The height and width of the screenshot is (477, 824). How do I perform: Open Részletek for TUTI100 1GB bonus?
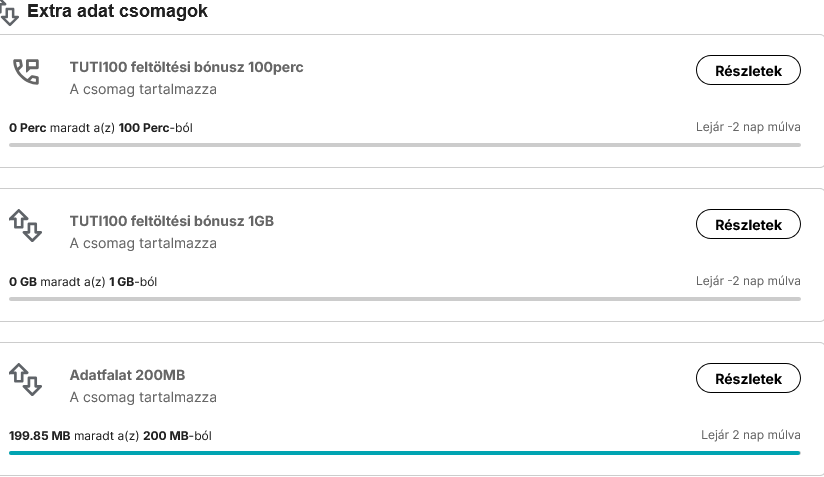[x=747, y=225]
